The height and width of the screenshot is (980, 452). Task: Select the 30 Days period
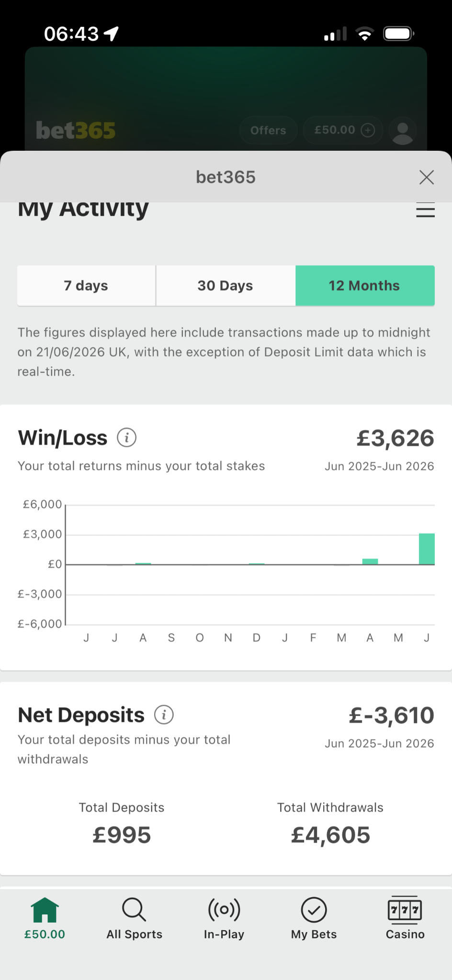pos(226,286)
